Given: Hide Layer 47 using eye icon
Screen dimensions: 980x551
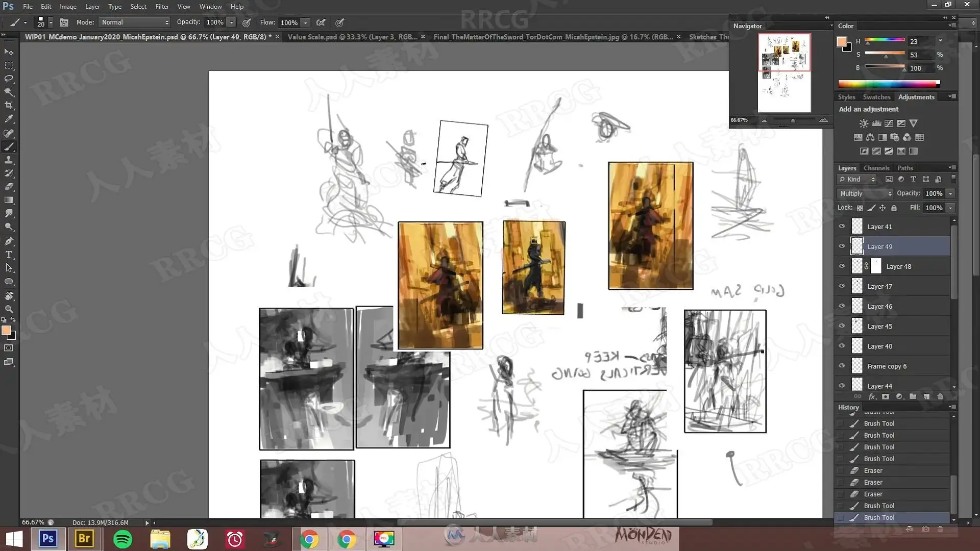Looking at the screenshot, I should coord(842,286).
